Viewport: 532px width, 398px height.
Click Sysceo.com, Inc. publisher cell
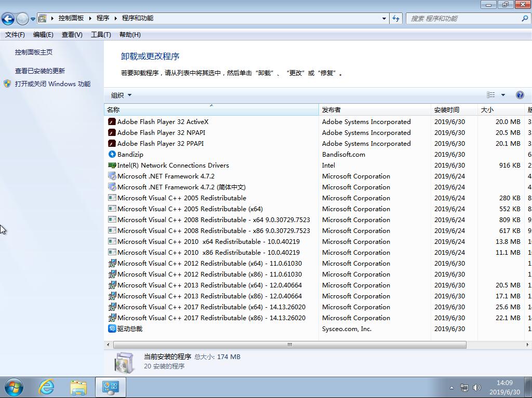click(x=347, y=329)
